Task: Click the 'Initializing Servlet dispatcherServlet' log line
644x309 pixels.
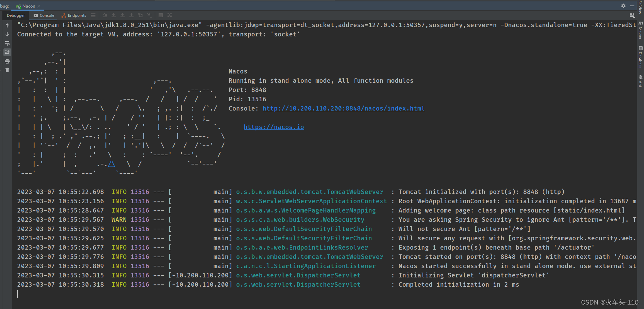Action: point(283,275)
